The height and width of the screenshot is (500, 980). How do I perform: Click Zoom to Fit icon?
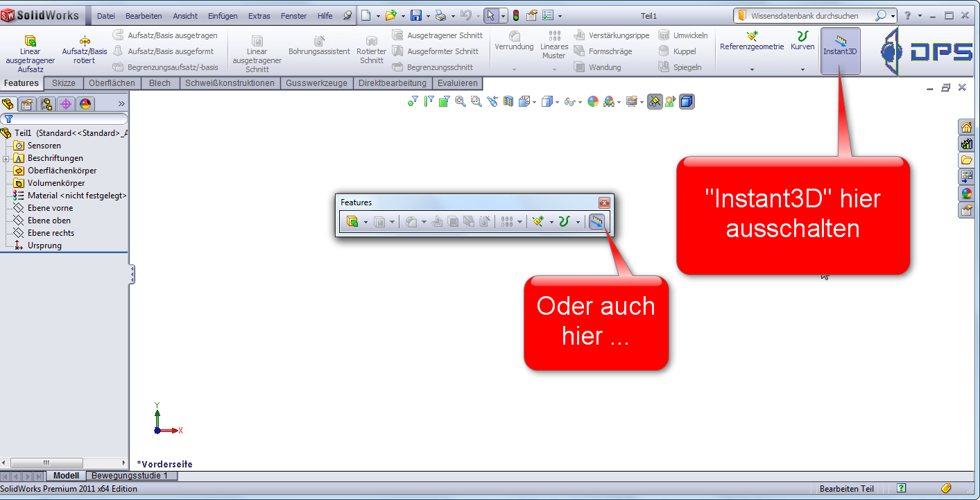pos(461,101)
